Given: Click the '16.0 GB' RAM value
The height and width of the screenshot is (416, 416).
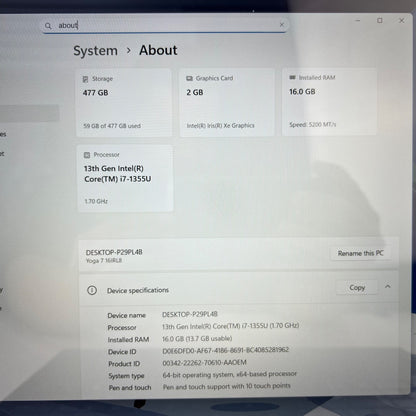Looking at the screenshot, I should tap(302, 92).
